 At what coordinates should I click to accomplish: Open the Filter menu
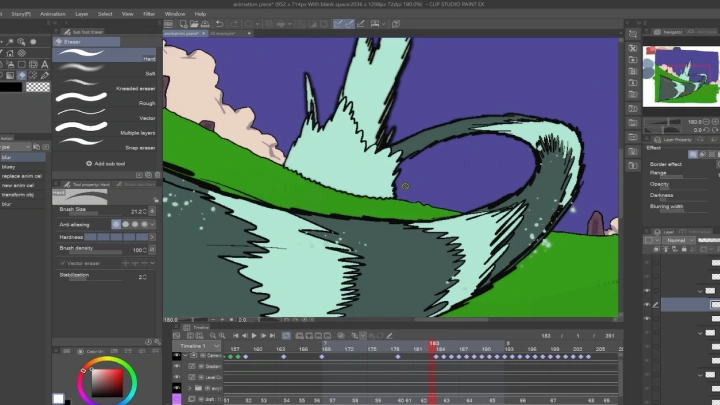pos(149,14)
